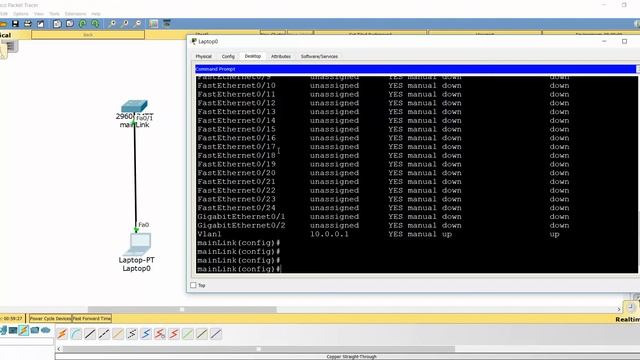This screenshot has height=360, width=640.
Task: Click the Power Cycle Devices button
Action: tap(51, 318)
